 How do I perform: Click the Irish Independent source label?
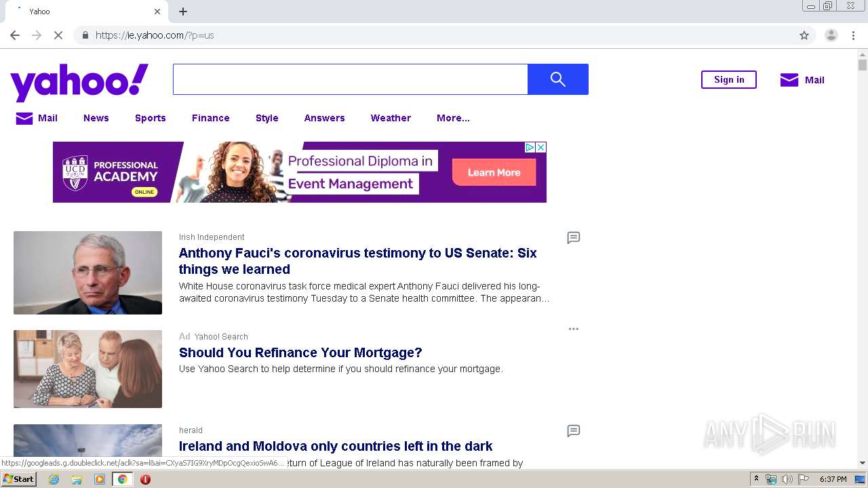pyautogui.click(x=212, y=237)
